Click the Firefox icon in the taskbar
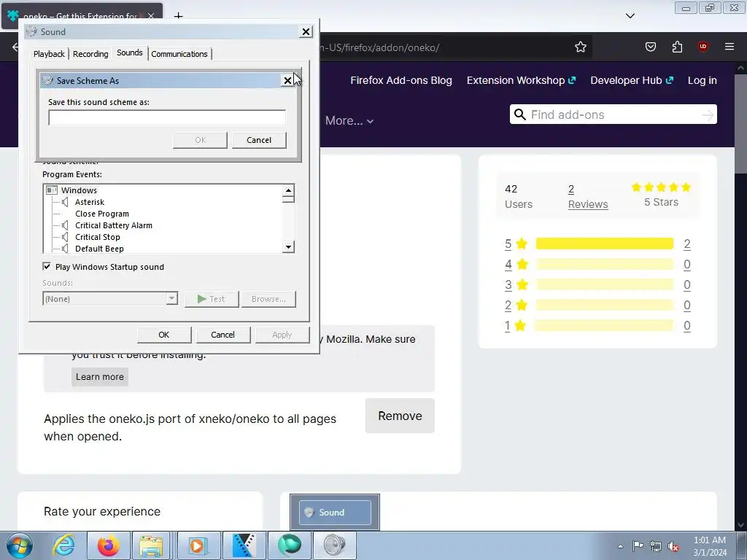The height and width of the screenshot is (560, 747). pyautogui.click(x=109, y=545)
